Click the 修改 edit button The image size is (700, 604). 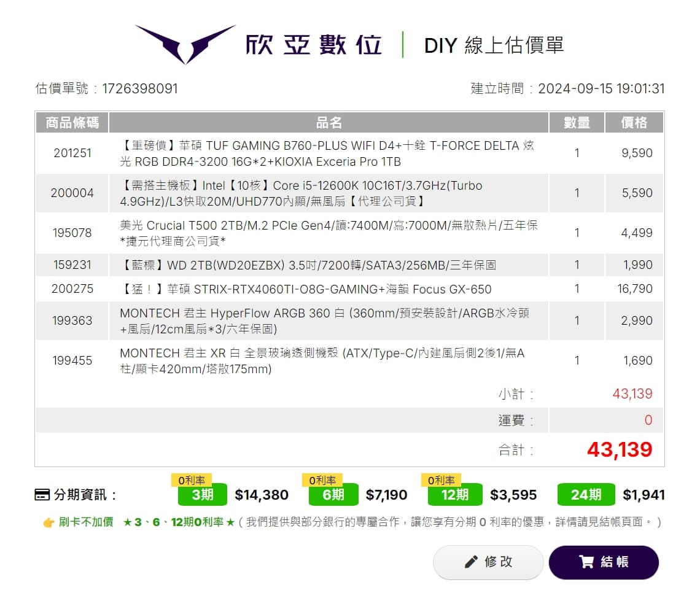tap(488, 562)
